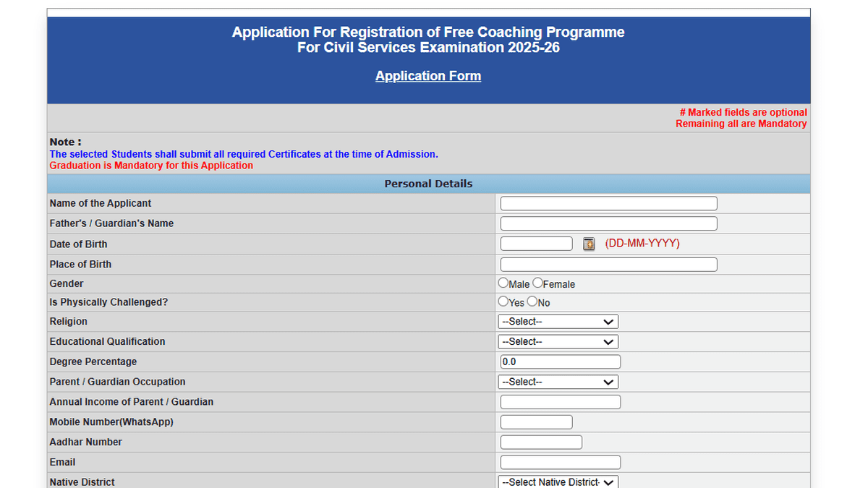Image resolution: width=868 pixels, height=488 pixels.
Task: Select the Female gender radio button
Action: pyautogui.click(x=537, y=283)
